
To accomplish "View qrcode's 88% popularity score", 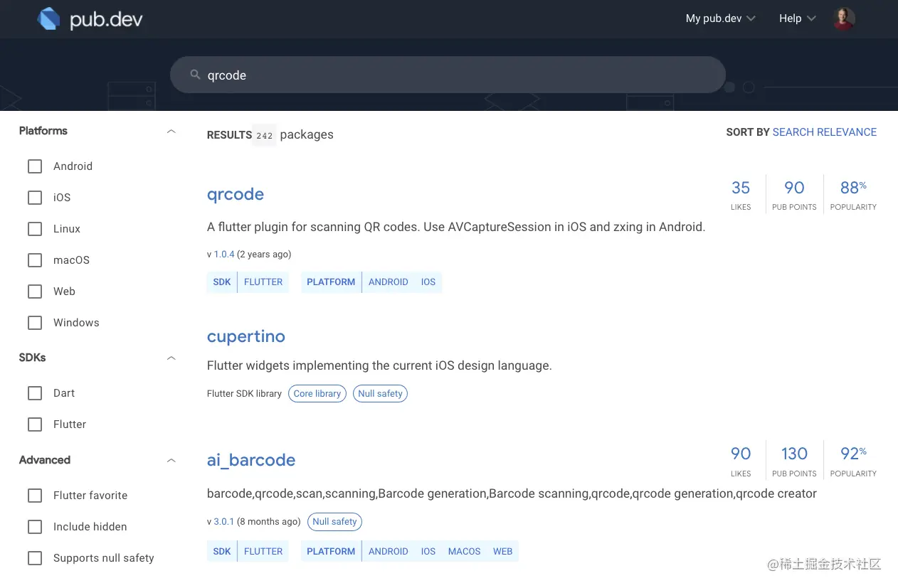I will [x=853, y=194].
